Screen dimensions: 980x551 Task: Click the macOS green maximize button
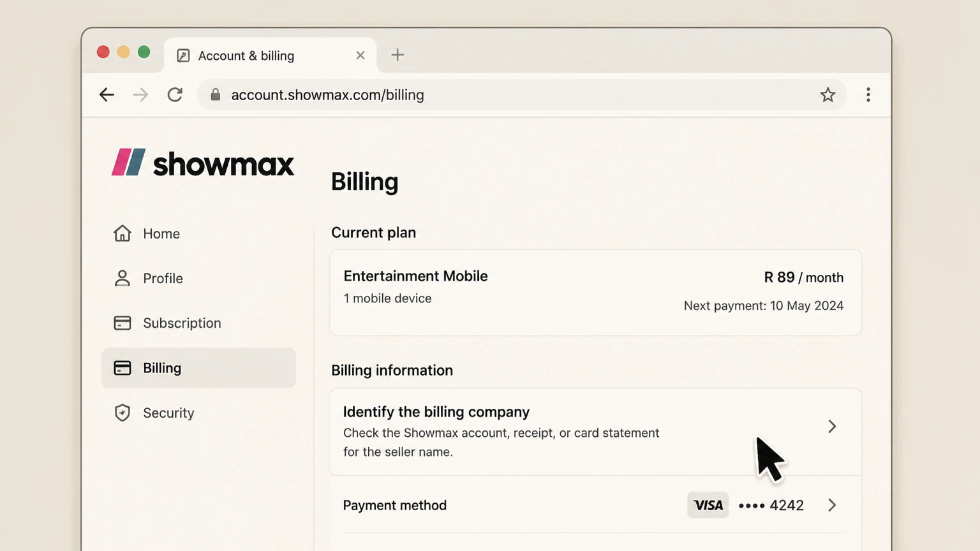pos(144,52)
